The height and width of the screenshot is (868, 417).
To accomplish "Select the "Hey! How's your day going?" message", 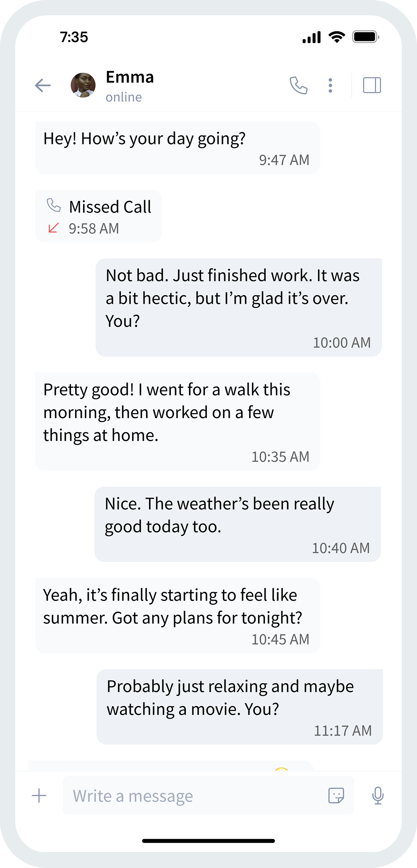I will (x=177, y=148).
